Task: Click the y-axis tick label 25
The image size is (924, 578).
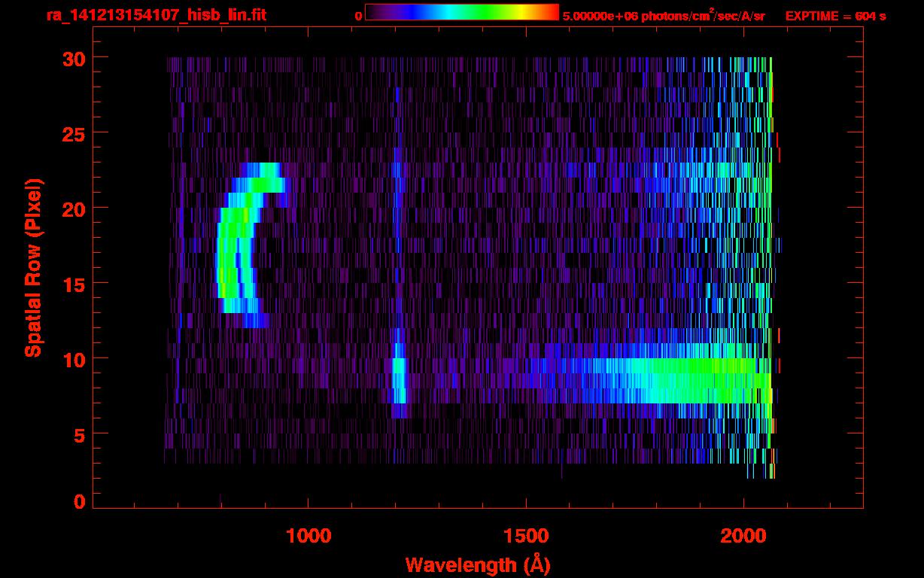Action: (x=72, y=133)
